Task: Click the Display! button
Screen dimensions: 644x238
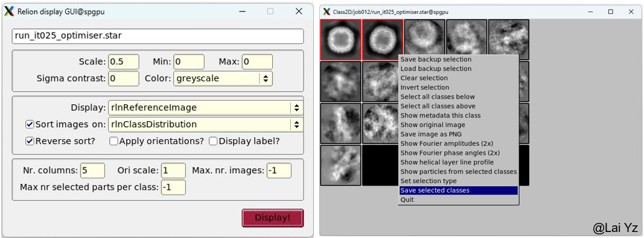Action: 273,218
